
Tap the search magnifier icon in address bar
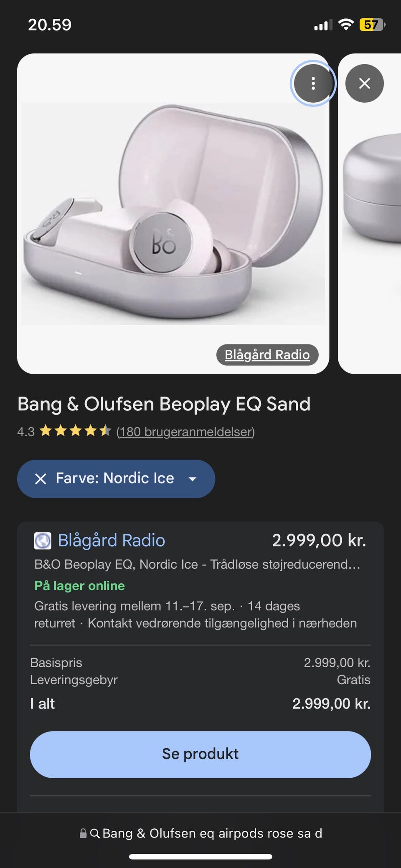pos(95,833)
